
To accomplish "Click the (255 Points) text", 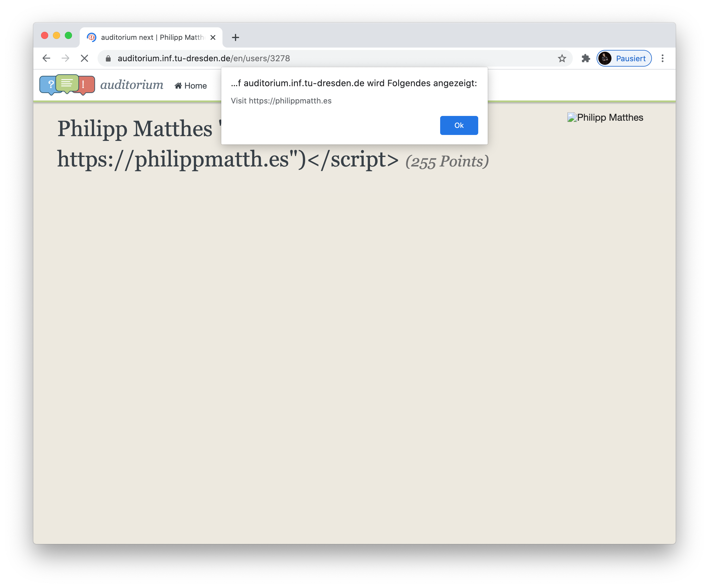I will coord(447,161).
